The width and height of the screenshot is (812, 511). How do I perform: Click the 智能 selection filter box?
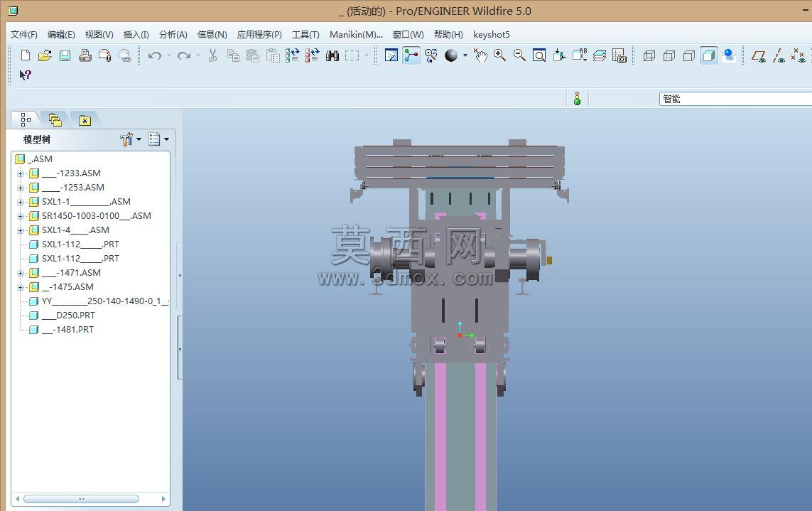(x=735, y=99)
